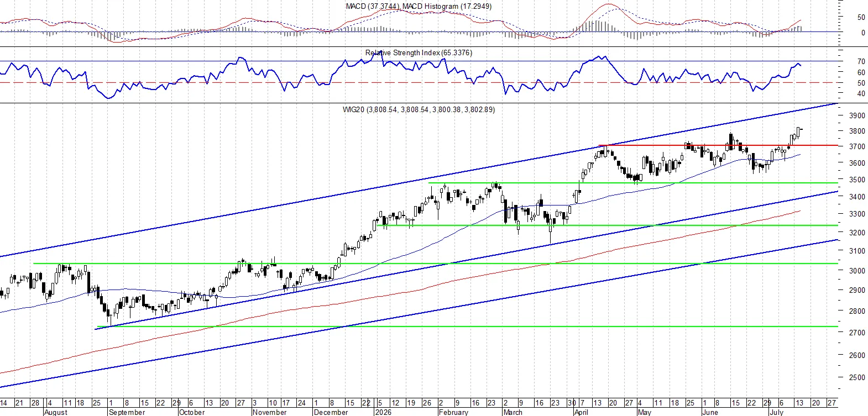Click the 2700 price axis label
Screen dimensions: 868x416
click(x=857, y=333)
